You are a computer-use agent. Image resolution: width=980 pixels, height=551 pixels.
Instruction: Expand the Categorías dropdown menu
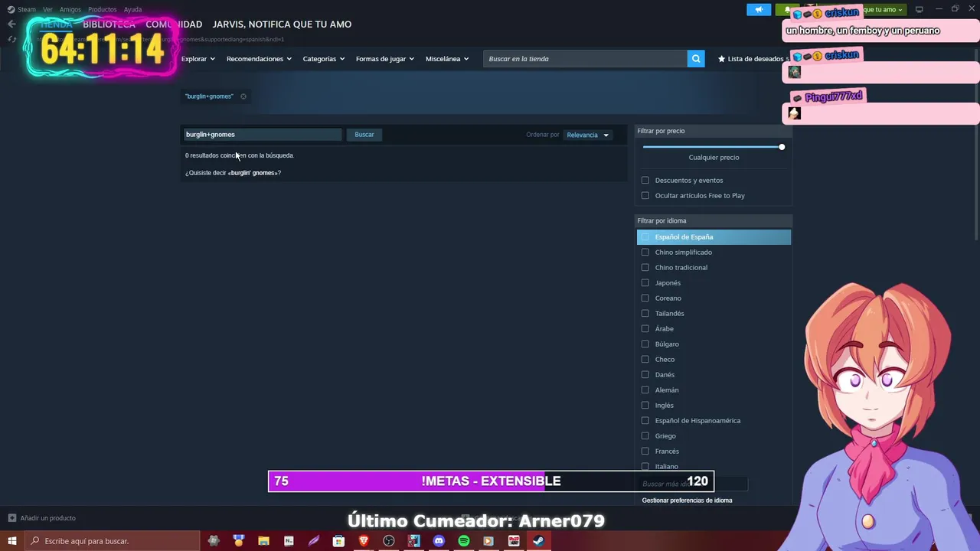323,59
